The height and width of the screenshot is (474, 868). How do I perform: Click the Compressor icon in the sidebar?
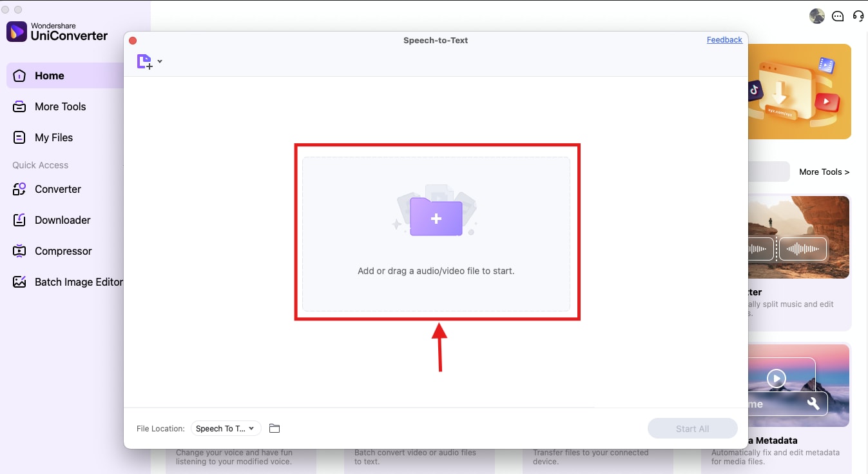click(x=19, y=251)
